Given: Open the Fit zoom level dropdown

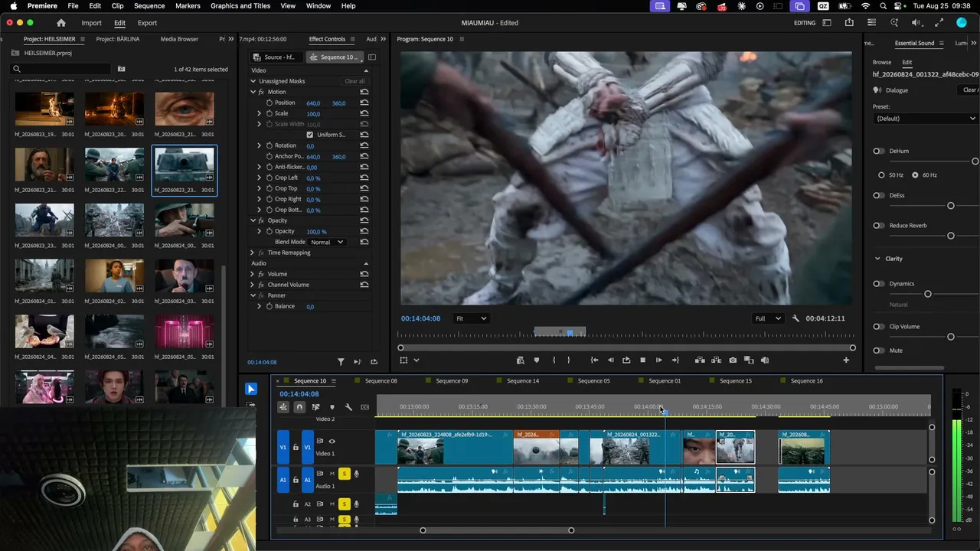Looking at the screenshot, I should (x=471, y=318).
